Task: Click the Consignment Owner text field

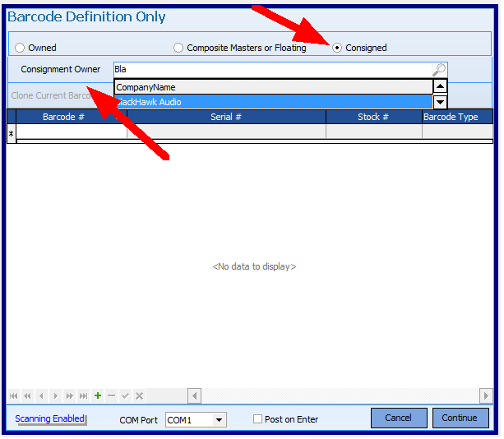Action: point(271,70)
